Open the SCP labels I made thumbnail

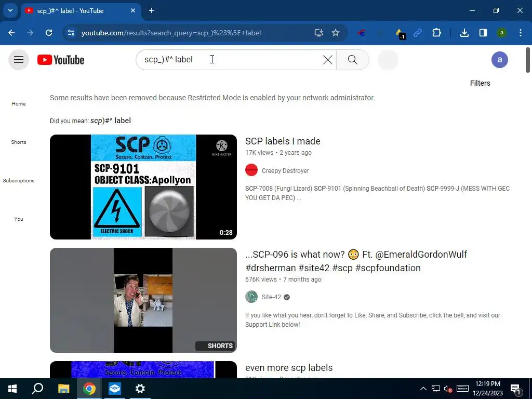143,187
